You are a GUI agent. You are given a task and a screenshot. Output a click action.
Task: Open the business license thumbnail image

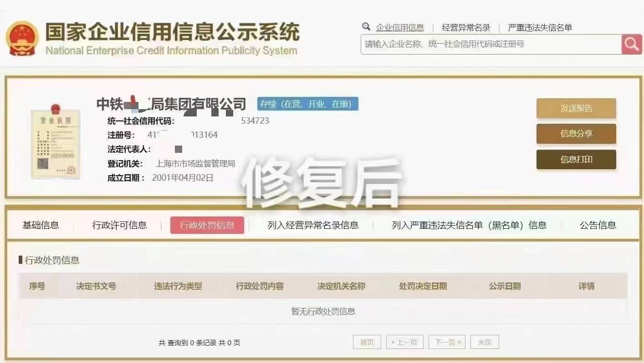[x=56, y=141]
